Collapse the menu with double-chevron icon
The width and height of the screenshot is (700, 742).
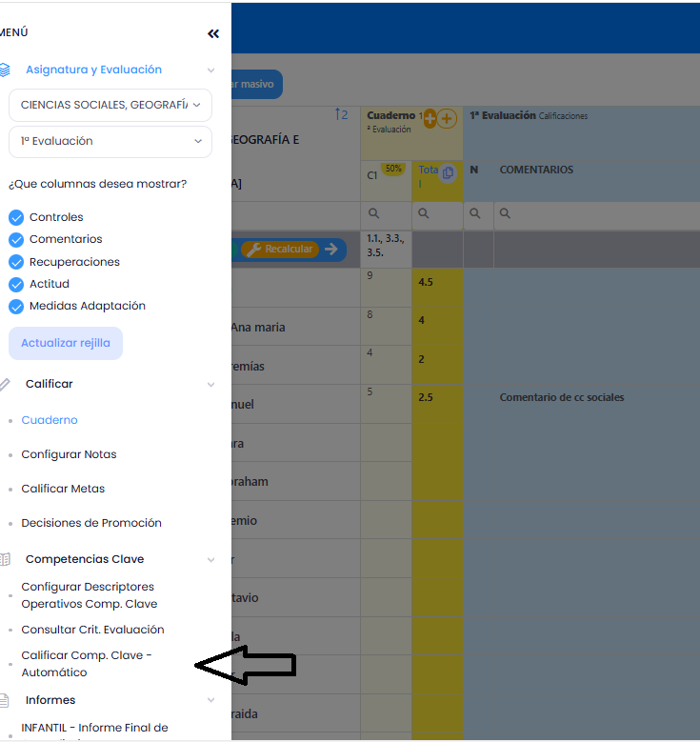coord(213,34)
